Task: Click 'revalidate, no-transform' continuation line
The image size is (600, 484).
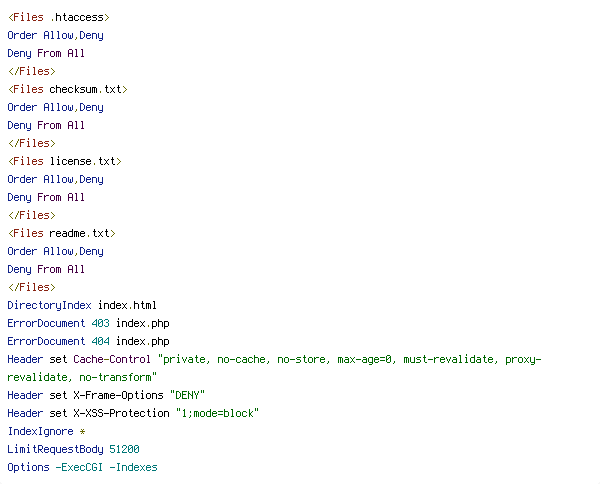Action: pyautogui.click(x=82, y=377)
